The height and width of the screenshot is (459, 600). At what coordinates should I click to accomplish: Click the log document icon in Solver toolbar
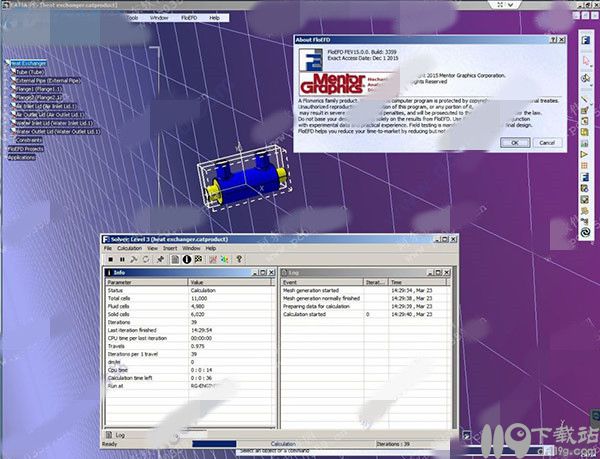coord(175,259)
